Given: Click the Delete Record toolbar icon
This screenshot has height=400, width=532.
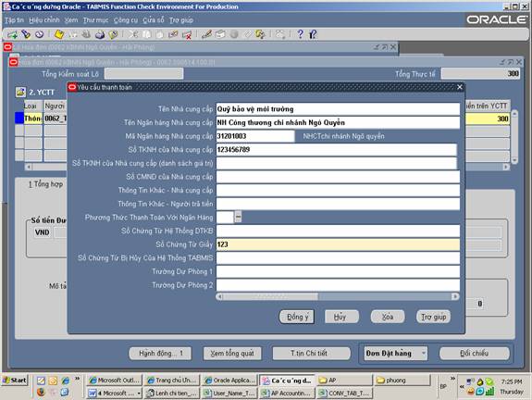Looking at the screenshot, I should 187,34.
